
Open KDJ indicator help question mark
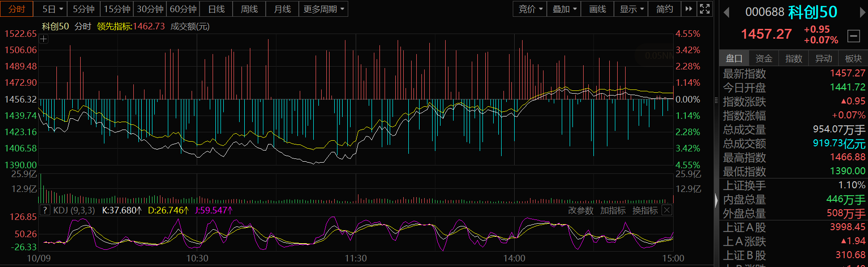[45, 210]
